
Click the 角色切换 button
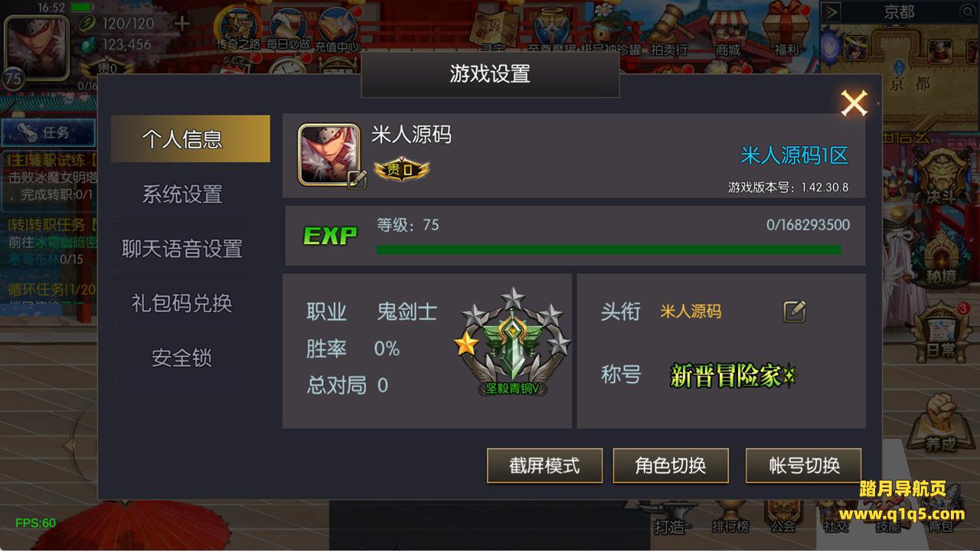tap(671, 465)
